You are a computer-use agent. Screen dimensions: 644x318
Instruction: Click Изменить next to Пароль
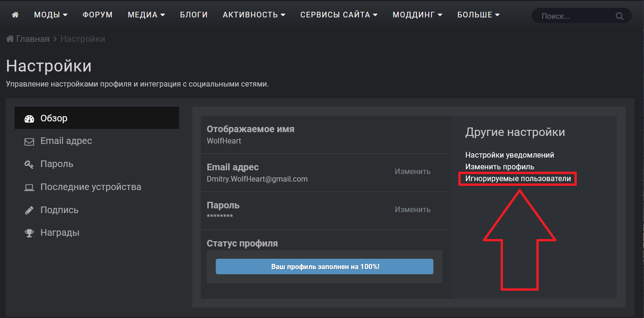pyautogui.click(x=412, y=210)
